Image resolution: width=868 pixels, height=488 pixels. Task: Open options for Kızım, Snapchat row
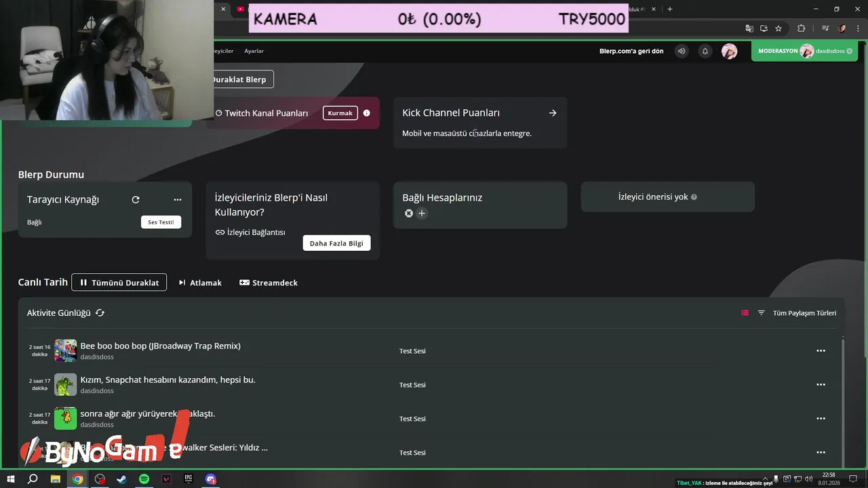pos(821,385)
